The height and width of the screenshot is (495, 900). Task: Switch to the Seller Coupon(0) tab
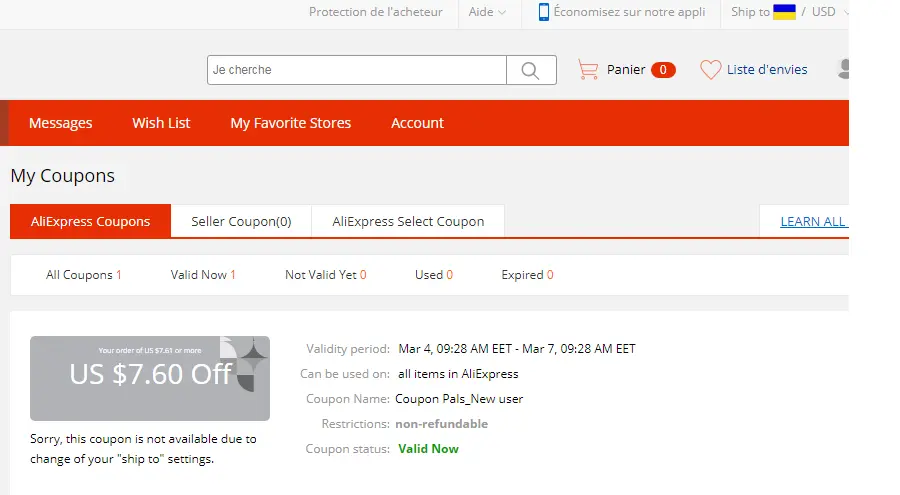coord(241,221)
